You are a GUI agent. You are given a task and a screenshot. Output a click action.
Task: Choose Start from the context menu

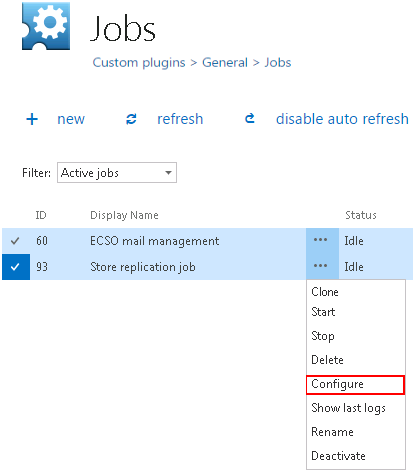323,312
